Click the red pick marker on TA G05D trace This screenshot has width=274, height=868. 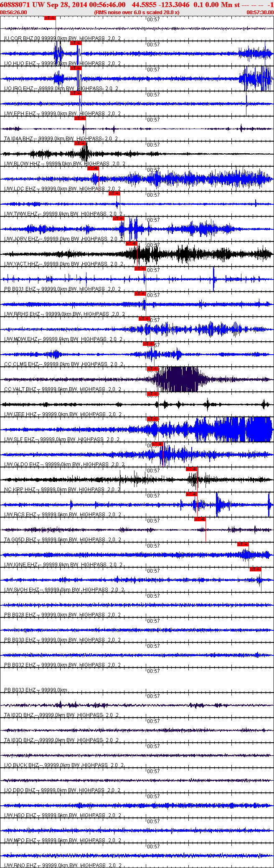point(200,519)
